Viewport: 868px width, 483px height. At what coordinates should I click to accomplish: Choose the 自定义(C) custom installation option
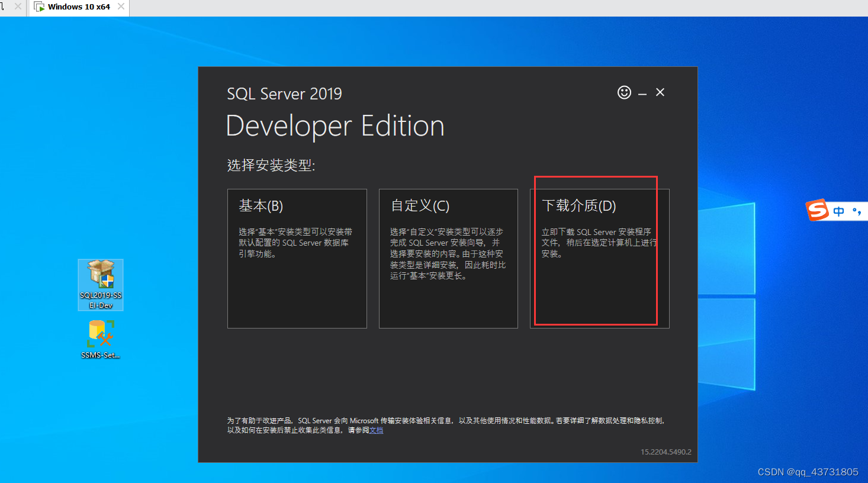click(448, 259)
